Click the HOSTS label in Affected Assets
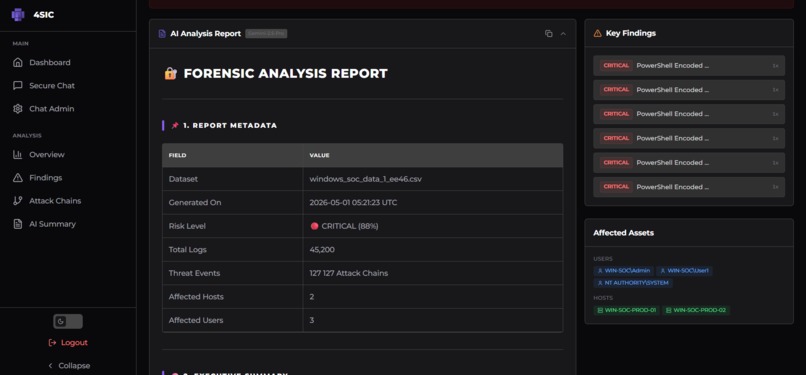Viewport: 806px width, 375px height. 603,298
